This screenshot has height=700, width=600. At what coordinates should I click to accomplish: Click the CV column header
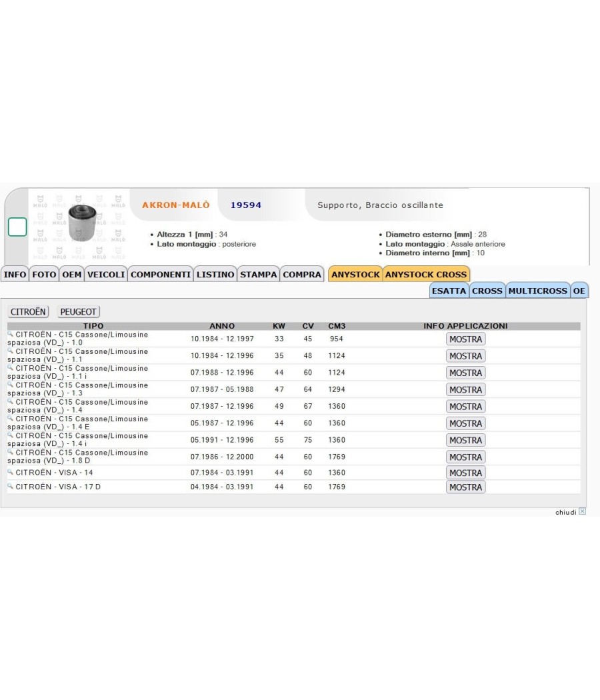coord(308,326)
